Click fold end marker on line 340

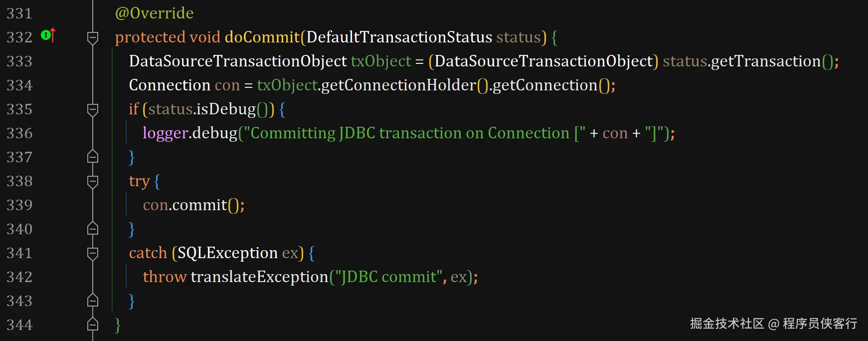coord(93,228)
